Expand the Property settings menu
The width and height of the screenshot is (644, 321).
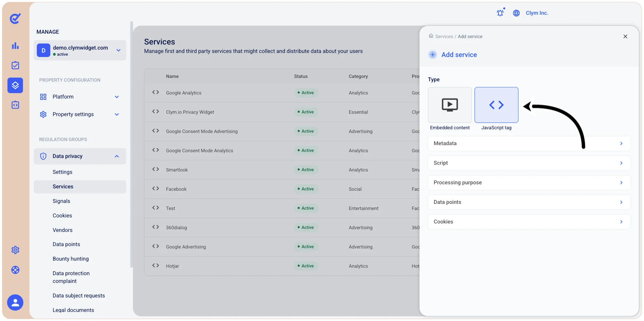click(80, 114)
